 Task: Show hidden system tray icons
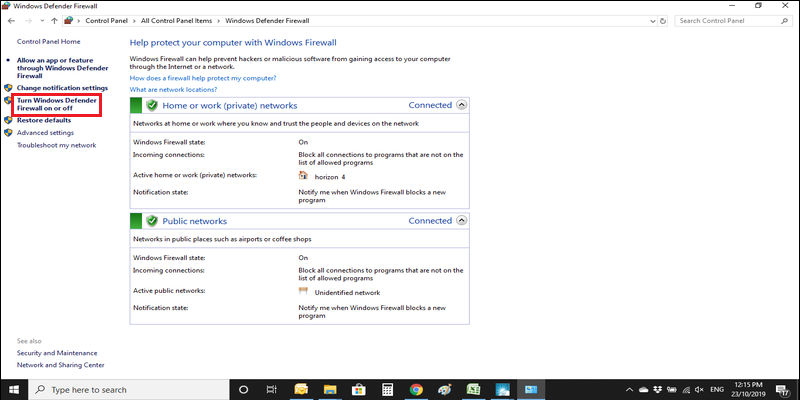[630, 390]
